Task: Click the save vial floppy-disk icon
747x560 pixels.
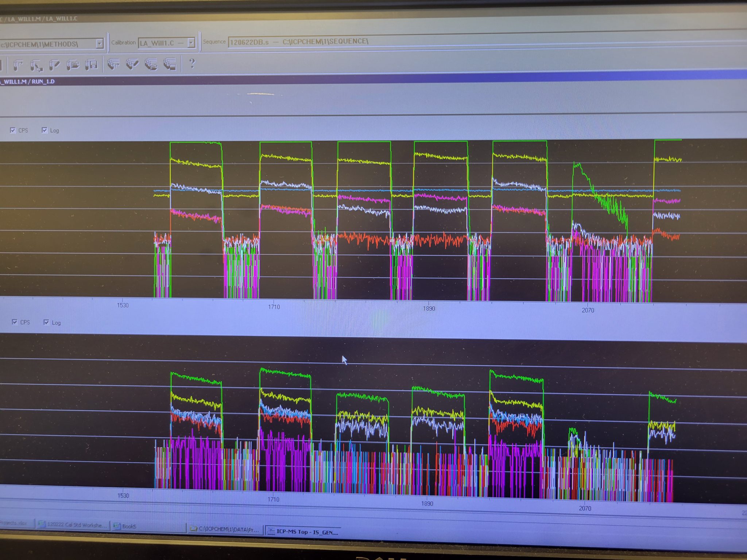Action: click(x=91, y=65)
